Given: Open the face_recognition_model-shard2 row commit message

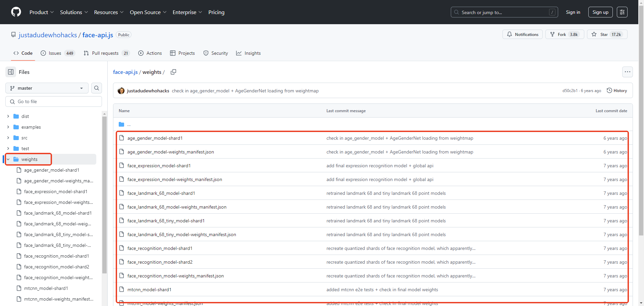Looking at the screenshot, I should point(401,262).
